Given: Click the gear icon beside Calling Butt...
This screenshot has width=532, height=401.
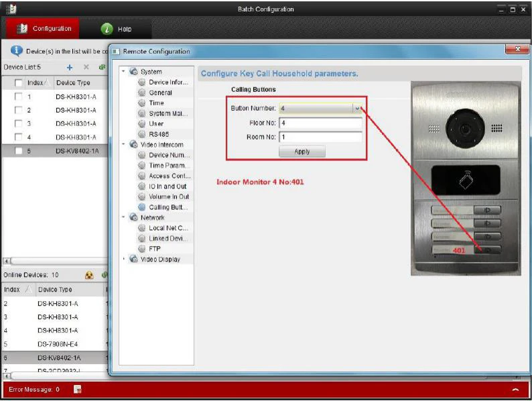Looking at the screenshot, I should click(142, 207).
